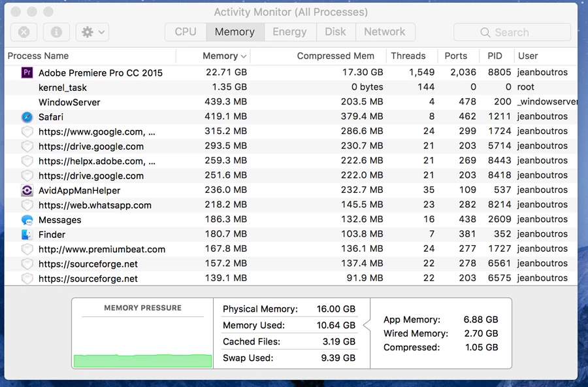The width and height of the screenshot is (588, 387).
Task: Sort by Compressed Mem column header
Action: tap(318, 56)
